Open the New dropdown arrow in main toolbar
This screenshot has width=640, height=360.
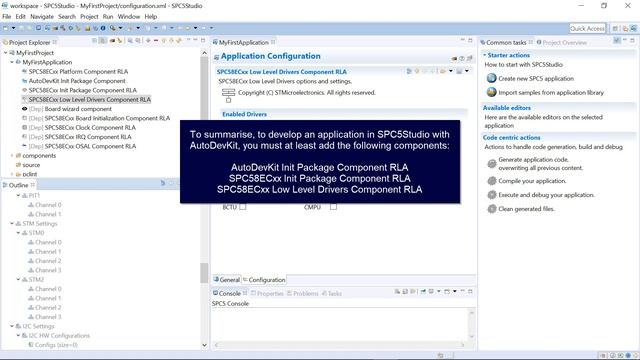point(13,28)
